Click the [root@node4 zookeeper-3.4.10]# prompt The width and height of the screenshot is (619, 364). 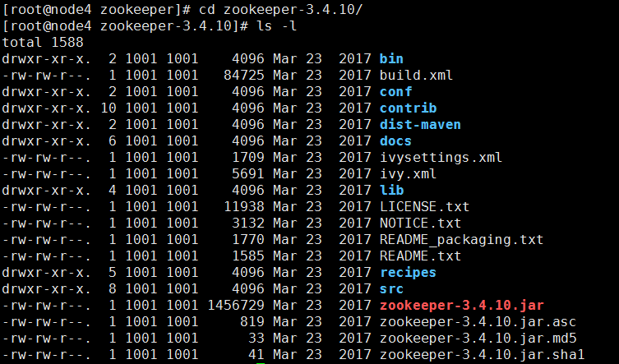126,26
